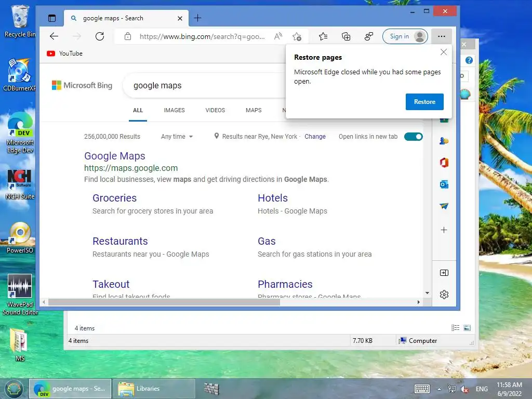Close the google maps - Search tab
Screen dimensions: 532x399
[180, 18]
